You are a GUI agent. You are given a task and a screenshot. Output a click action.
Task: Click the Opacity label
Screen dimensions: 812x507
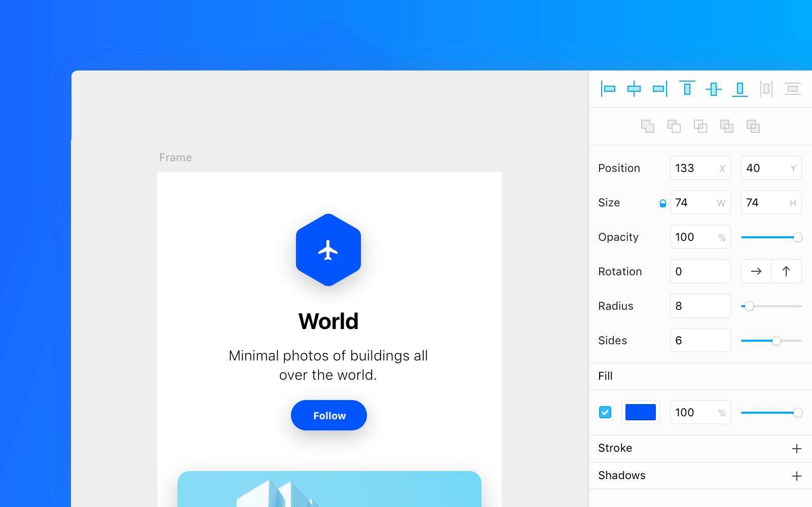pyautogui.click(x=618, y=237)
